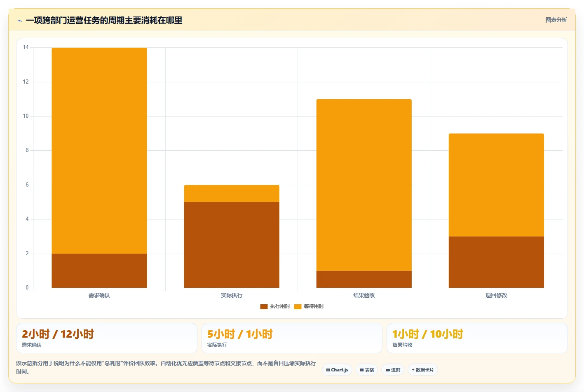Toggle the 执行用时 legend swatch
This screenshot has height=392, width=584.
pyautogui.click(x=264, y=306)
